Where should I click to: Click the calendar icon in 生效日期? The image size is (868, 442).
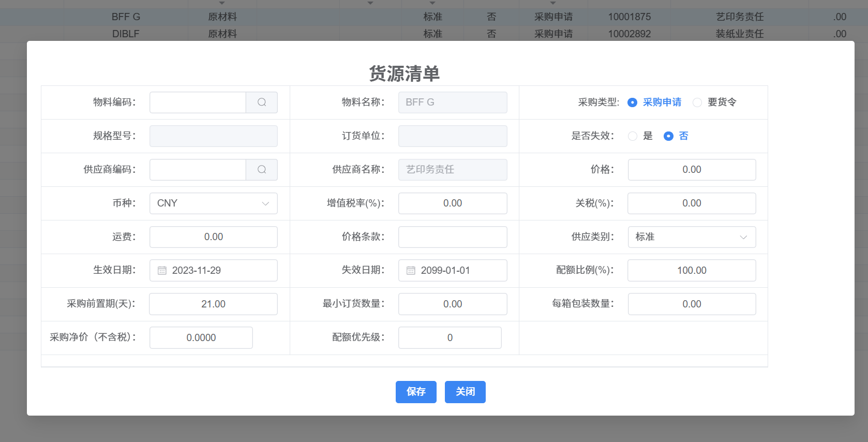pyautogui.click(x=162, y=271)
